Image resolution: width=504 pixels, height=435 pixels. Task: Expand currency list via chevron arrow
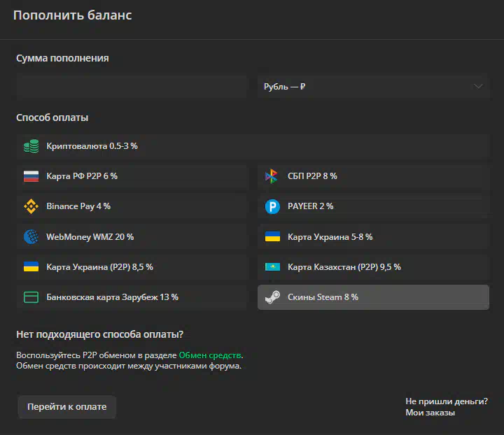click(478, 86)
